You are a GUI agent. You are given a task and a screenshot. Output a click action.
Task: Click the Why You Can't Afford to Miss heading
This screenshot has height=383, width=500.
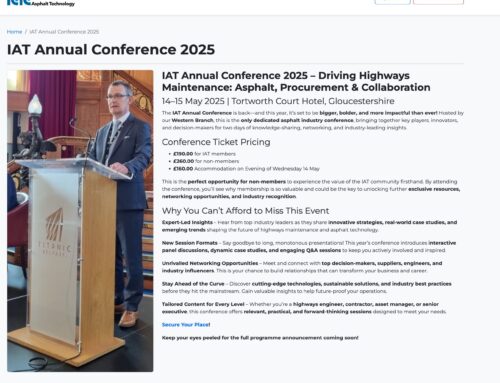click(245, 211)
